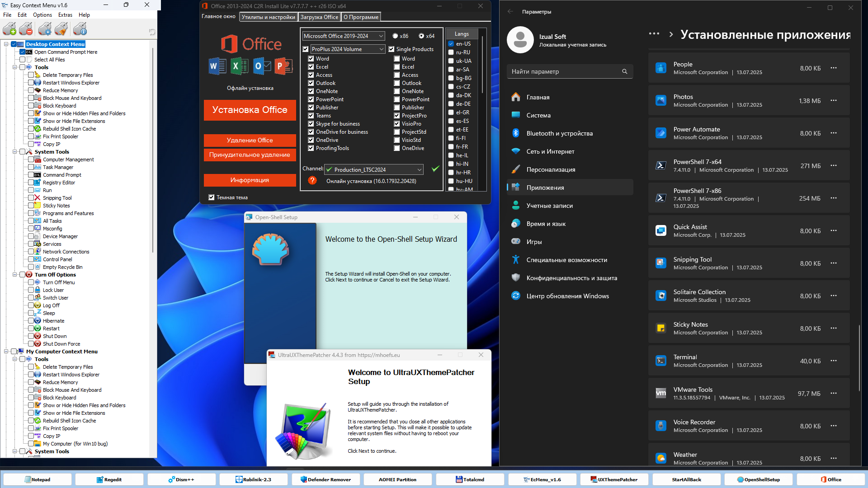The height and width of the screenshot is (488, 868).
Task: Switch to Загрузка Office tab
Action: click(x=319, y=17)
